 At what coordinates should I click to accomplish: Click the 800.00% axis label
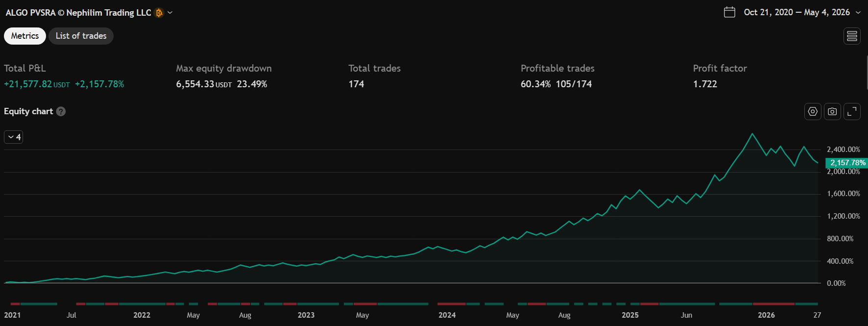840,239
